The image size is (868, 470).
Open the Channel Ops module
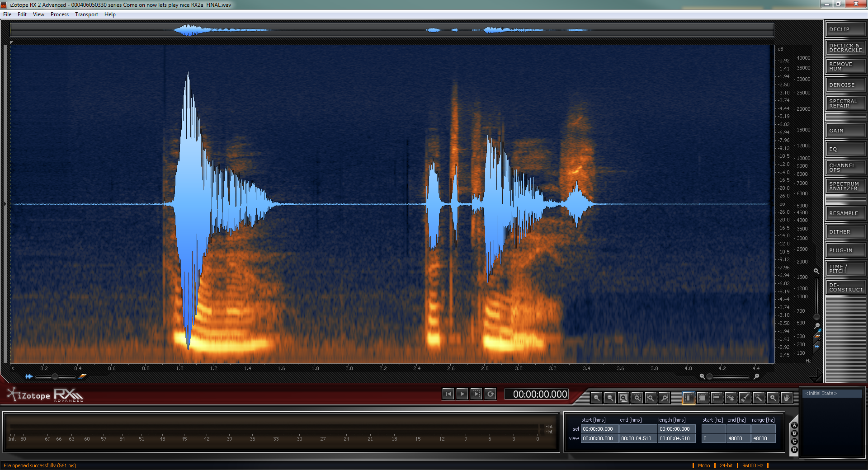coord(845,168)
